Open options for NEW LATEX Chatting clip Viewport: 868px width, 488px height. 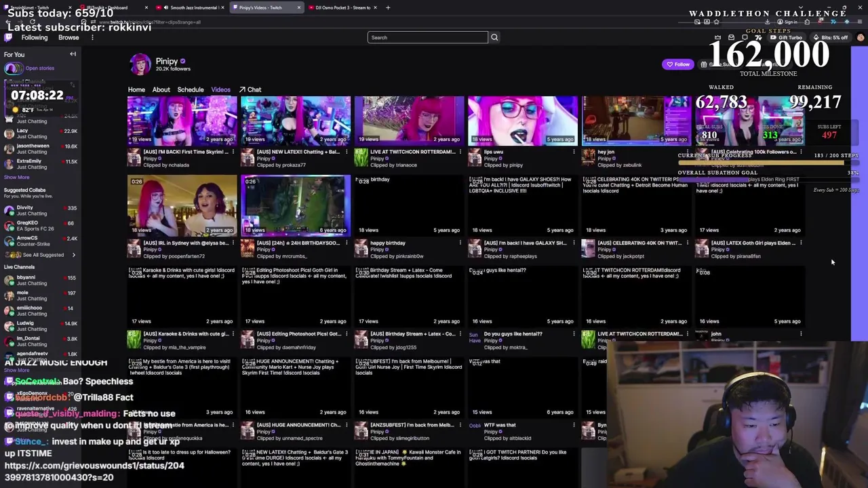click(347, 152)
